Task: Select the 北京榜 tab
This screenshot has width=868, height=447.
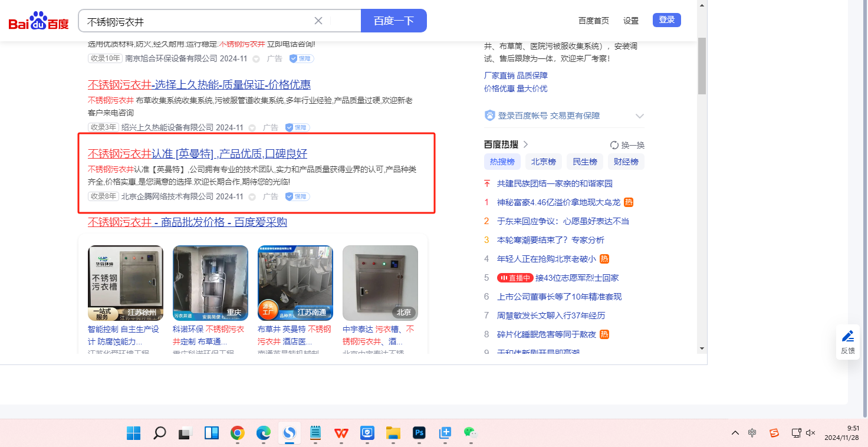Action: point(544,162)
